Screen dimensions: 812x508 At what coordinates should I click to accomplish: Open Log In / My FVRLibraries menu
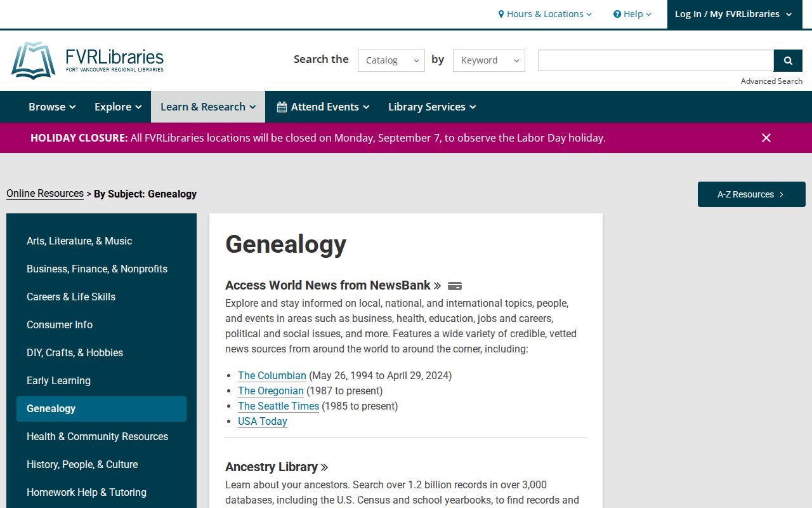(733, 14)
